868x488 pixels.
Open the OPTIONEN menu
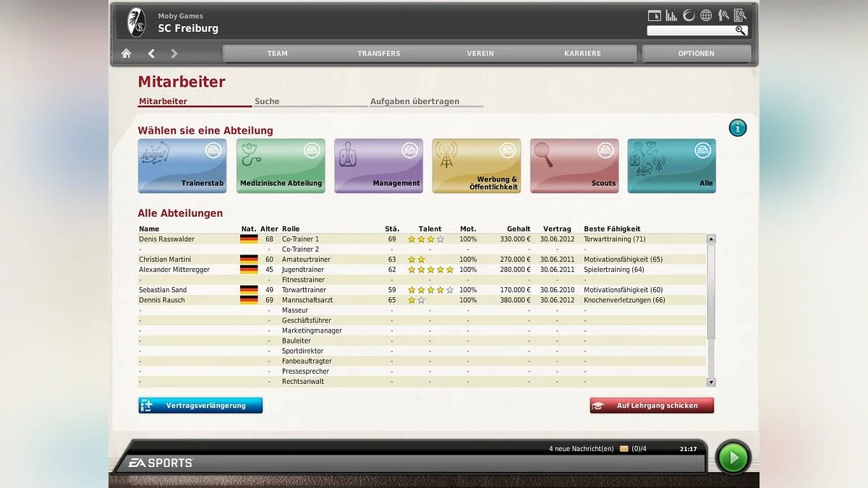click(x=696, y=53)
